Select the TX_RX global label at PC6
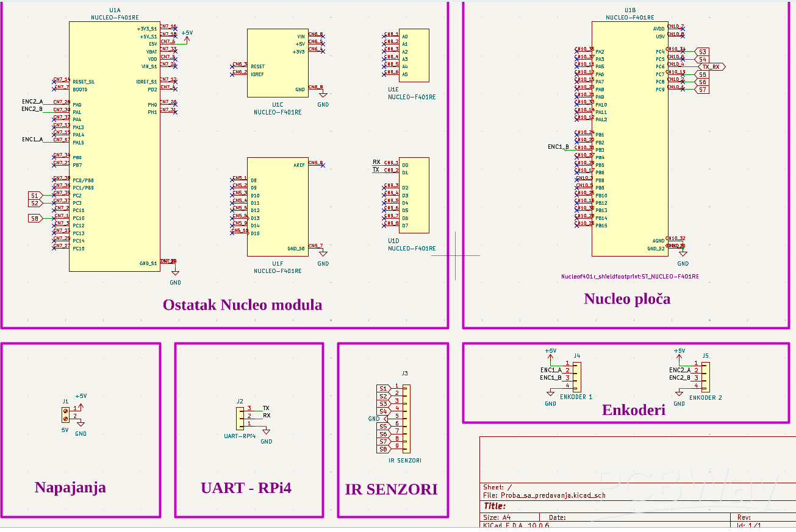Image resolution: width=796 pixels, height=532 pixels. click(x=711, y=66)
